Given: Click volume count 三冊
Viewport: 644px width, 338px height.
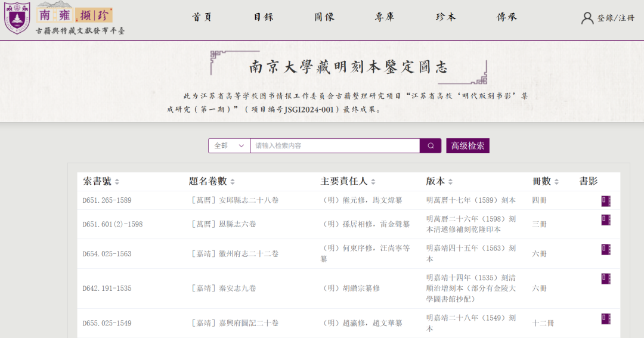Looking at the screenshot, I should pyautogui.click(x=539, y=224).
